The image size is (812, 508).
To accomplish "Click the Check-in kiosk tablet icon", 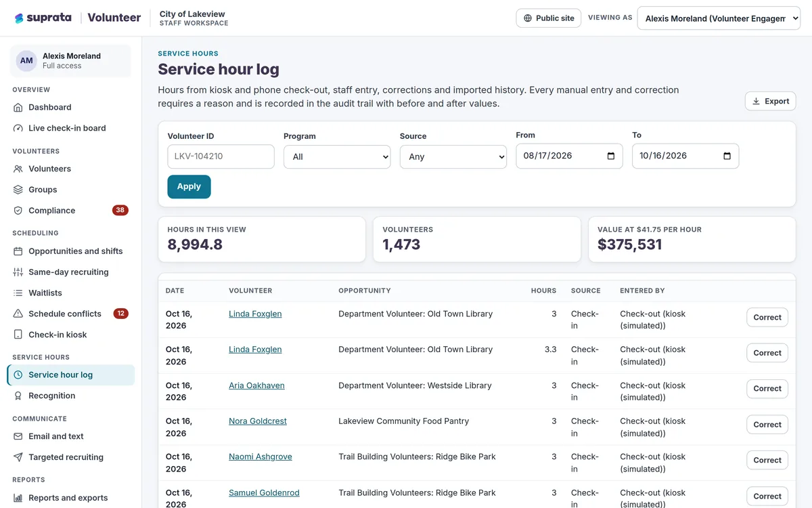I will pos(18,335).
